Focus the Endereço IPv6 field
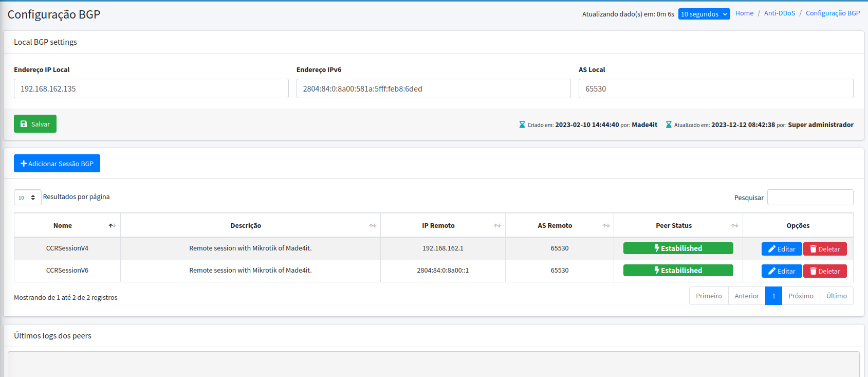Viewport: 868px width, 377px height. 434,88
